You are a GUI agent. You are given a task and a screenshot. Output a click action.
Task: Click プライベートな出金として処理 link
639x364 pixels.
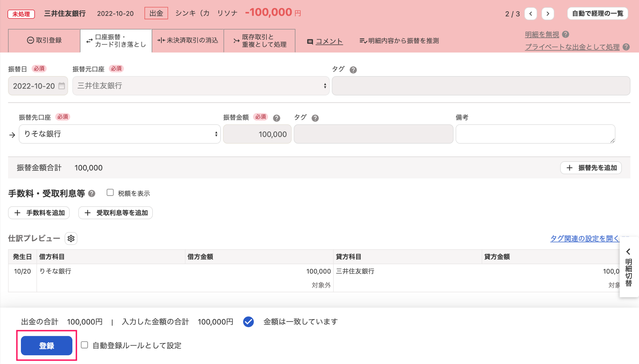click(x=572, y=47)
